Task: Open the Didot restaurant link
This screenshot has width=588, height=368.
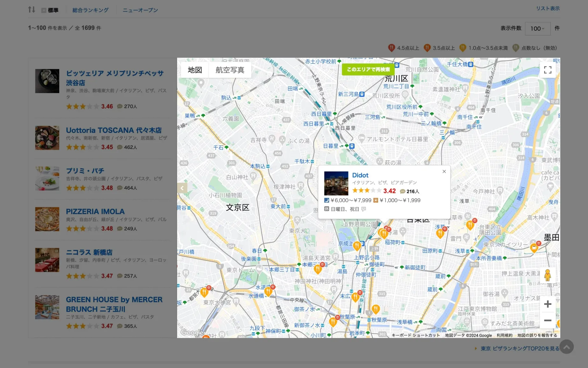Action: 360,175
